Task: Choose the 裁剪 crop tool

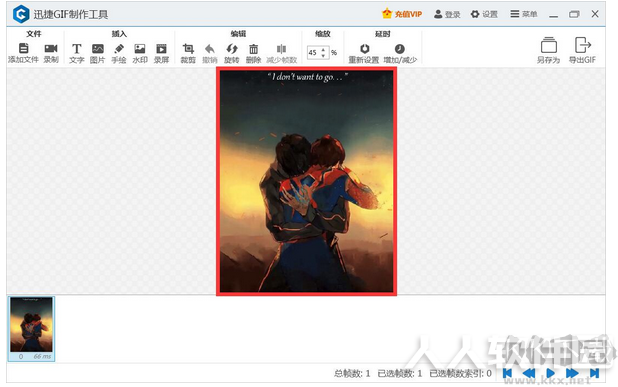Action: pyautogui.click(x=188, y=49)
